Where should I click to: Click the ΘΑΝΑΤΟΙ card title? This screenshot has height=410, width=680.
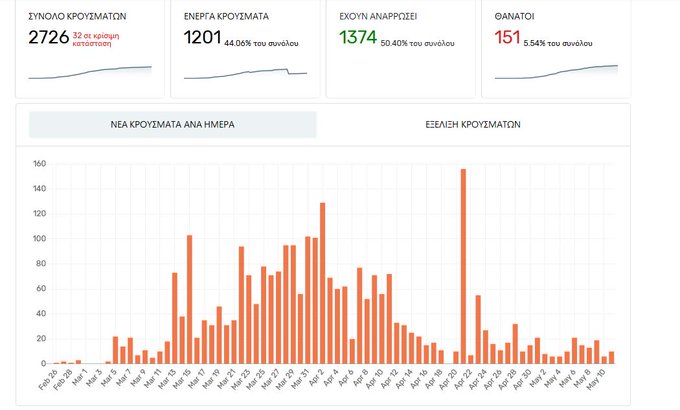(x=514, y=16)
